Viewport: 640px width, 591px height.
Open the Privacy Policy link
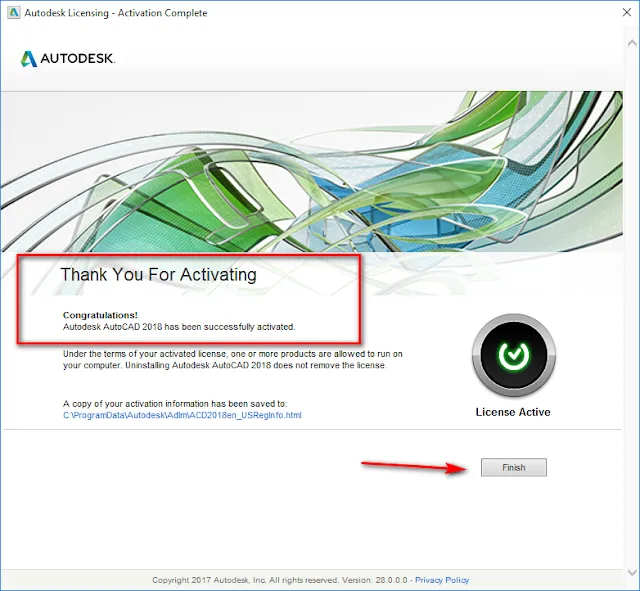tap(442, 580)
